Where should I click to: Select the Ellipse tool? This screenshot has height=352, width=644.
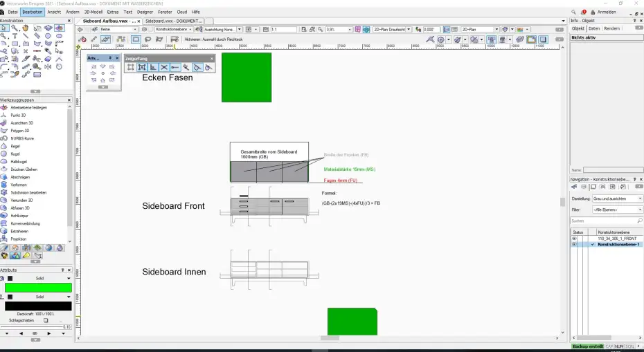[x=59, y=36]
